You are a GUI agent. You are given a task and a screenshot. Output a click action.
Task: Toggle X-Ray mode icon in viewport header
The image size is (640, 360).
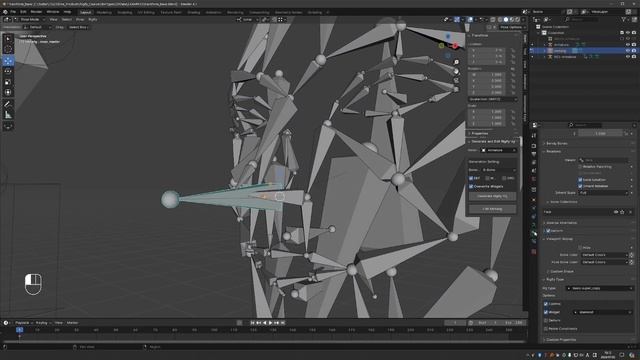(x=493, y=19)
